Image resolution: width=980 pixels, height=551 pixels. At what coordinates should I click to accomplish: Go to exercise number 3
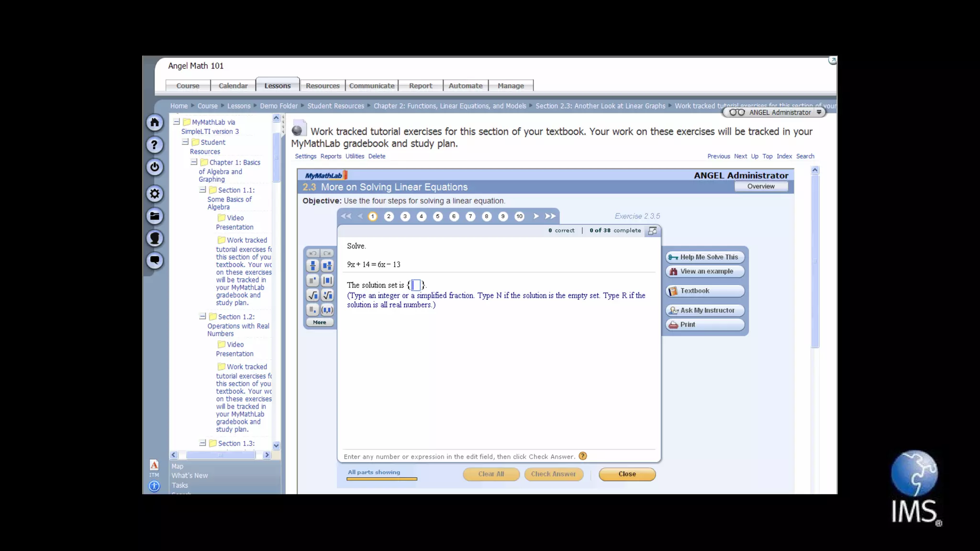pos(405,216)
